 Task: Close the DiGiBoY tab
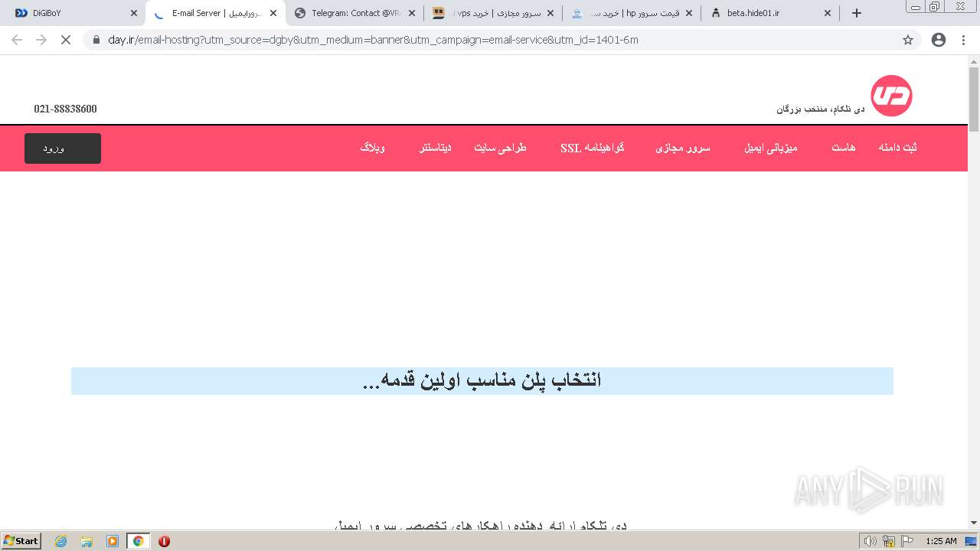[134, 13]
